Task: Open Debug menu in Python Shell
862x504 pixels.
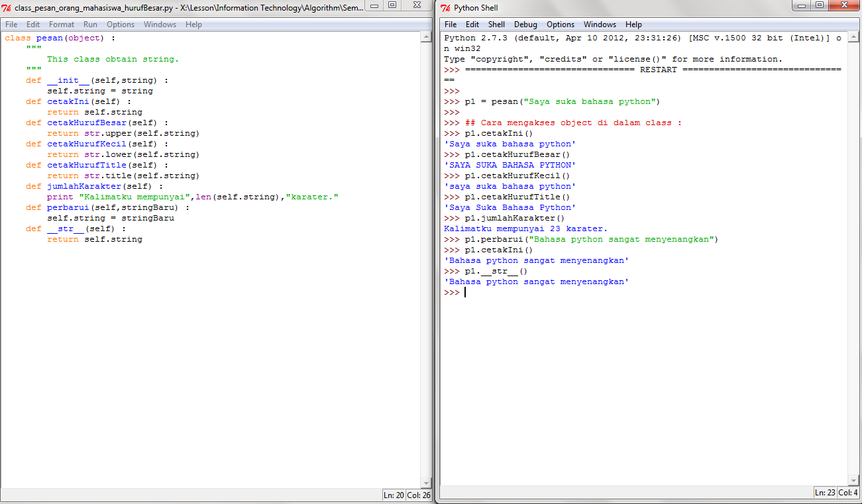Action: click(525, 25)
